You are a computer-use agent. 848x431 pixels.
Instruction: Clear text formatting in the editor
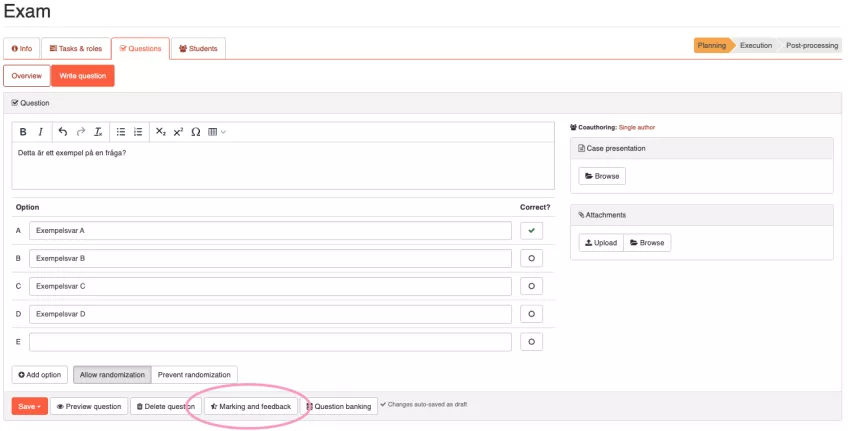[98, 132]
